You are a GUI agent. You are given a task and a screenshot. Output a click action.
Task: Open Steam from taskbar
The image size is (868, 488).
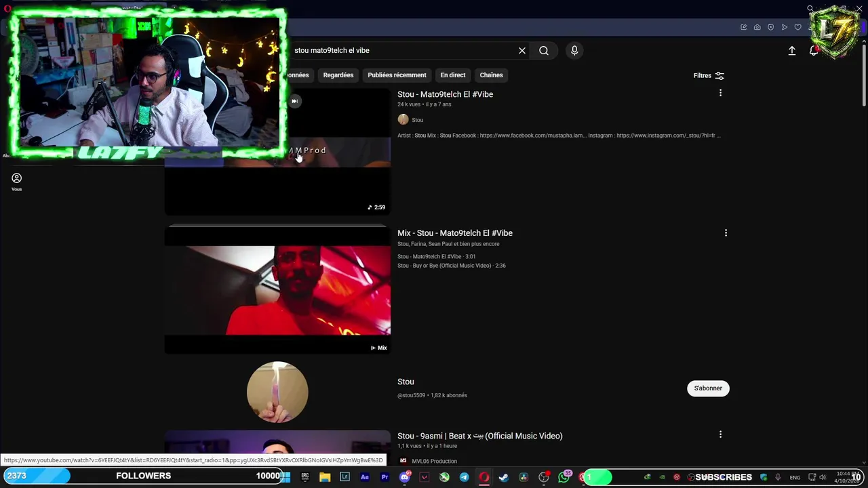click(x=504, y=477)
